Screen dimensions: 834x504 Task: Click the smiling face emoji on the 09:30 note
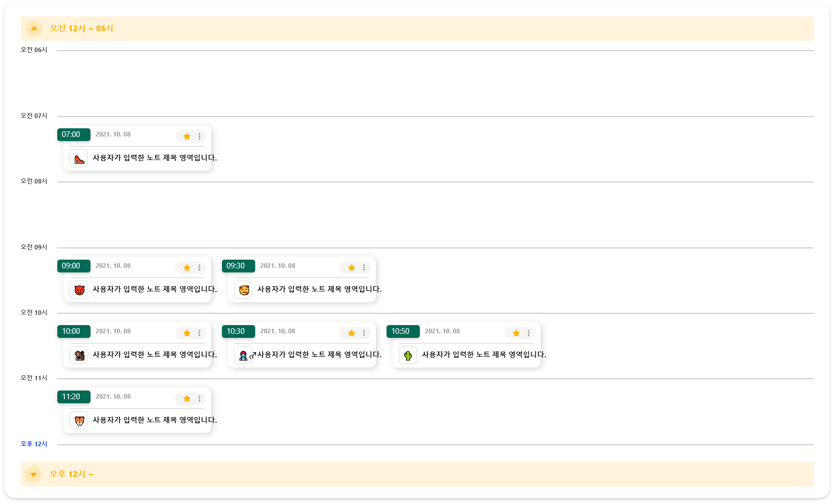coord(243,290)
